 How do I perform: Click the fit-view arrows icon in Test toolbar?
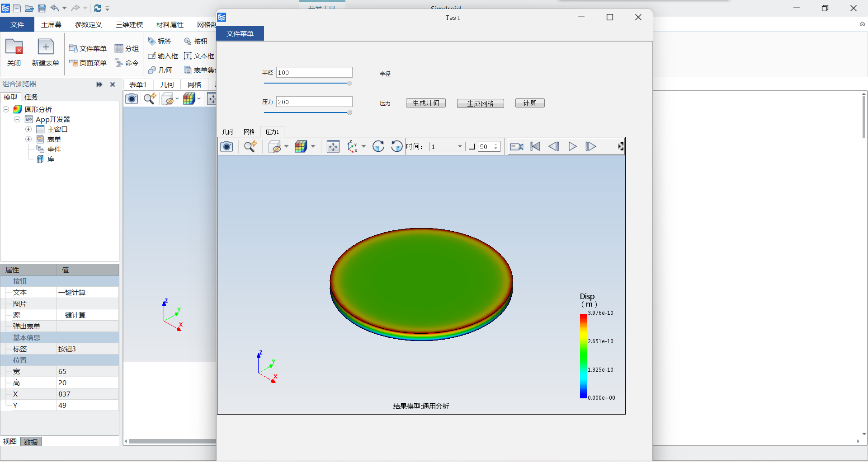coord(333,146)
